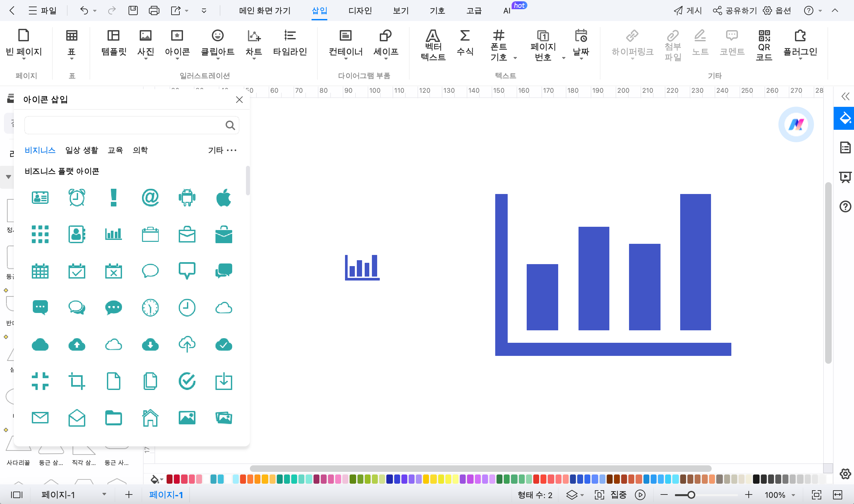
Task: Insert the Android robot icon
Action: pyautogui.click(x=187, y=197)
